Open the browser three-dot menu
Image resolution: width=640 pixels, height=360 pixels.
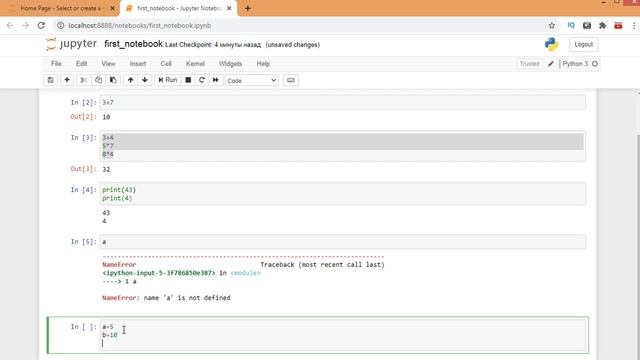(x=634, y=25)
